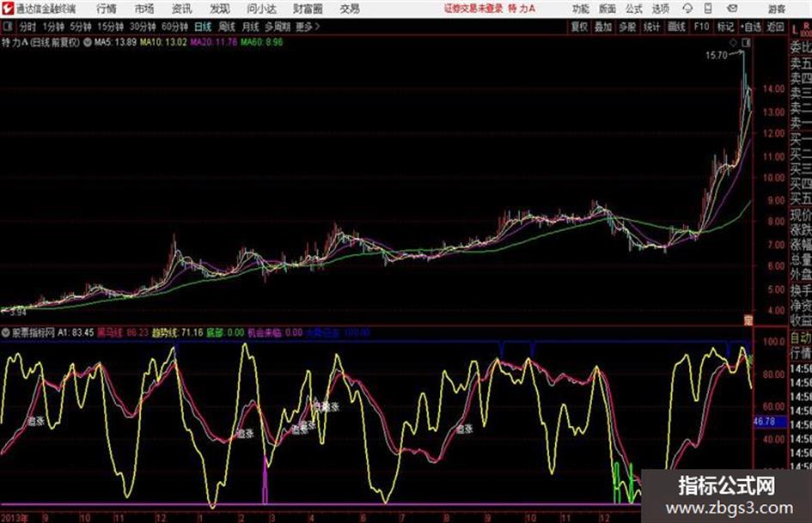Click the mobile phone icon

click(x=708, y=9)
